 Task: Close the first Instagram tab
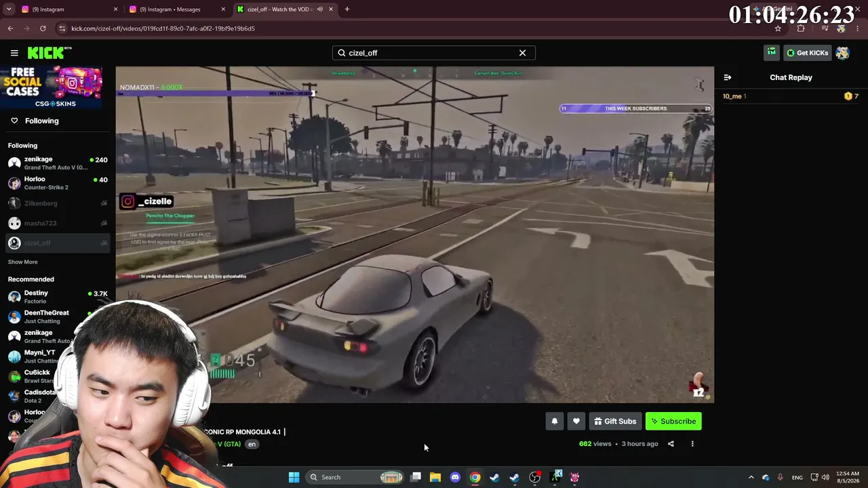pyautogui.click(x=115, y=9)
